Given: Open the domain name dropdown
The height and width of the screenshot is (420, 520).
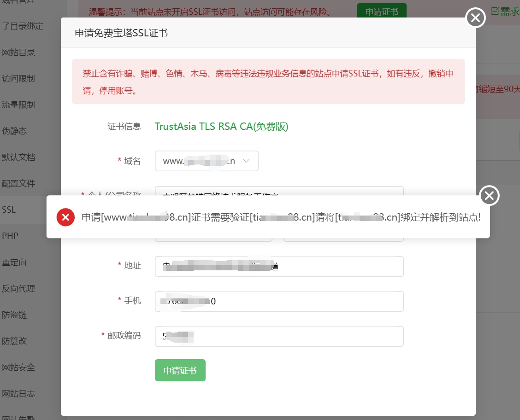Looking at the screenshot, I should tap(206, 161).
